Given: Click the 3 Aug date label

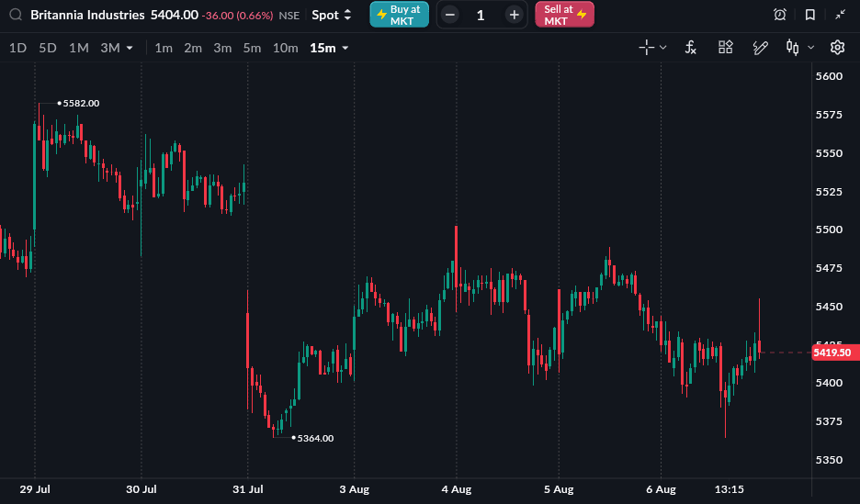Looking at the screenshot, I should 355,489.
